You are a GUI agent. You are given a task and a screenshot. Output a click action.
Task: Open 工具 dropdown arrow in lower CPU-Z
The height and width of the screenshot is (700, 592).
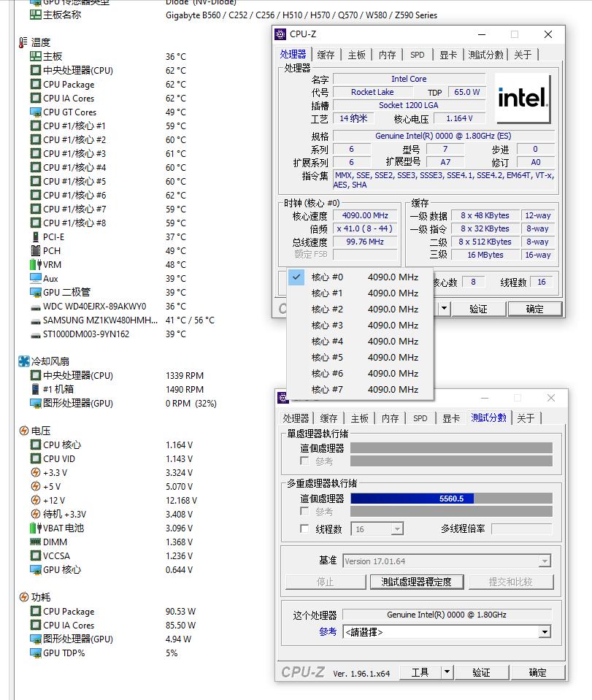click(447, 672)
